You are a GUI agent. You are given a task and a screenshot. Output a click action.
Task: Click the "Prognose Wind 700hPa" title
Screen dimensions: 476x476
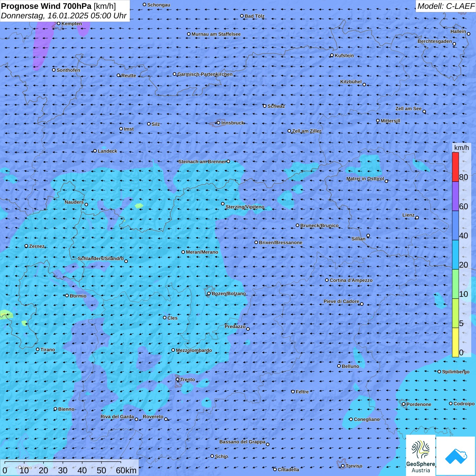(x=46, y=6)
